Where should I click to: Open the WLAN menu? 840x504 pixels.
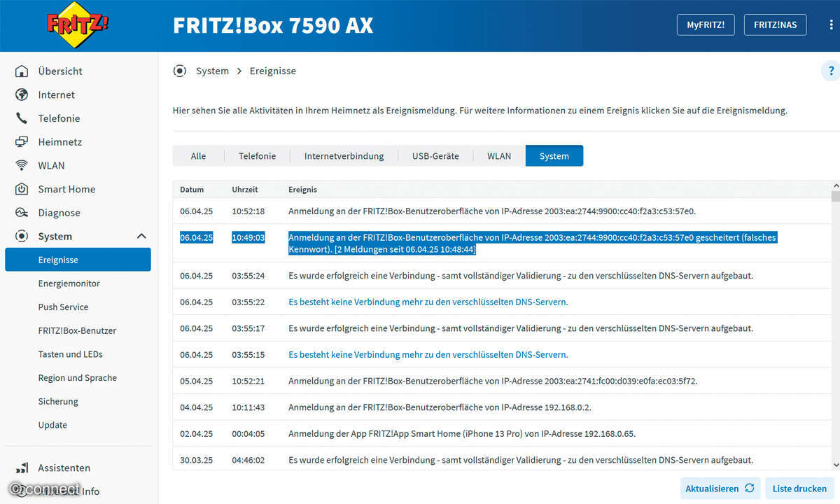[x=51, y=166]
